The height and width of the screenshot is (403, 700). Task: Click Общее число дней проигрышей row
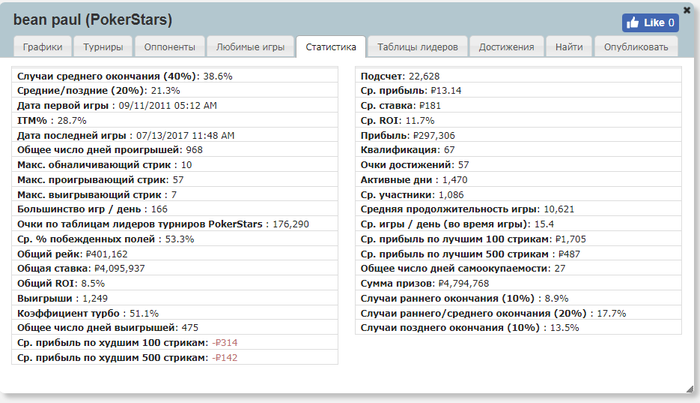coord(175,150)
